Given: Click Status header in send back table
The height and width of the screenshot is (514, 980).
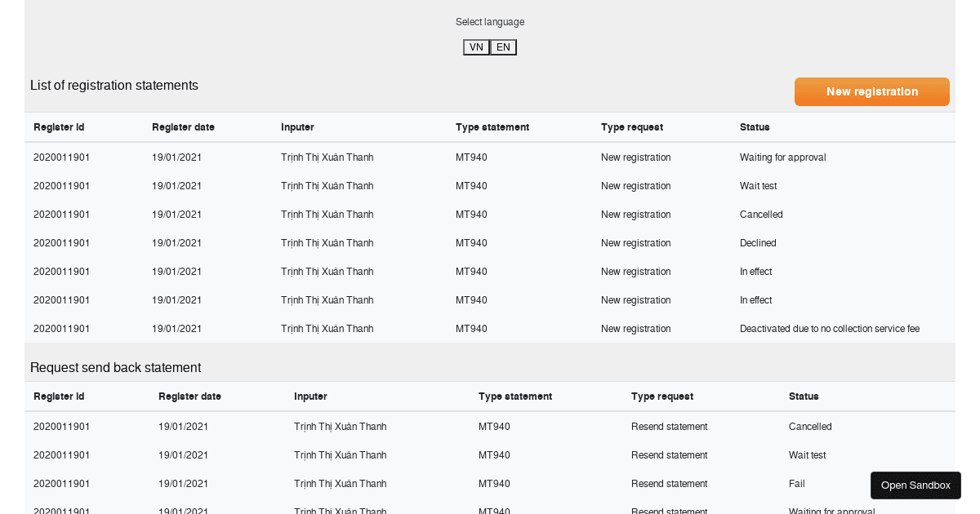Looking at the screenshot, I should coord(804,397).
